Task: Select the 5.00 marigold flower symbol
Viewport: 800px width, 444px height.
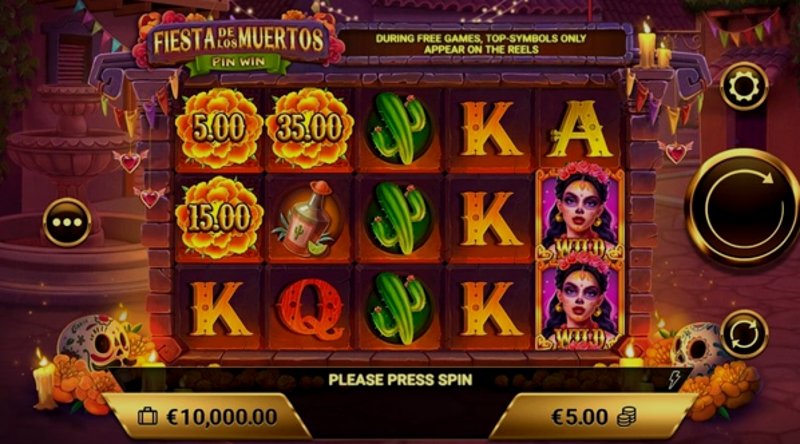Action: tap(219, 129)
